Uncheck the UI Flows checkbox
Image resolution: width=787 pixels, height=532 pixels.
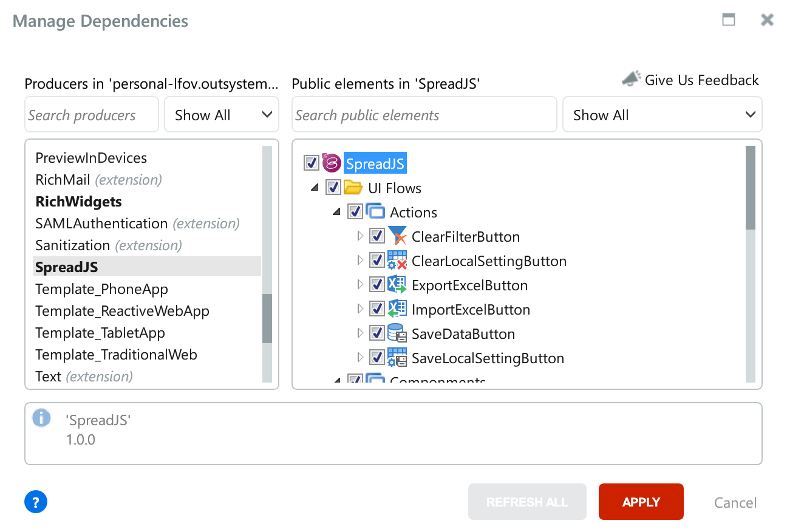point(333,188)
